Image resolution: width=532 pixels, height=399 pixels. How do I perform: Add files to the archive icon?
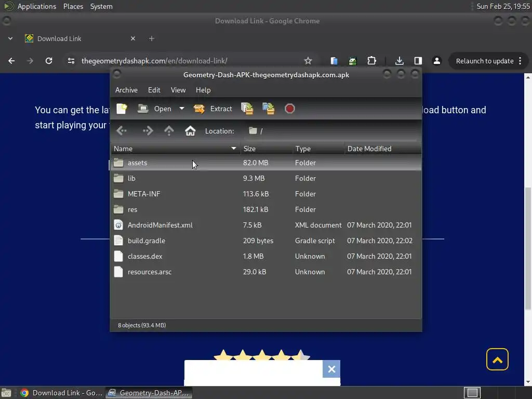(247, 109)
